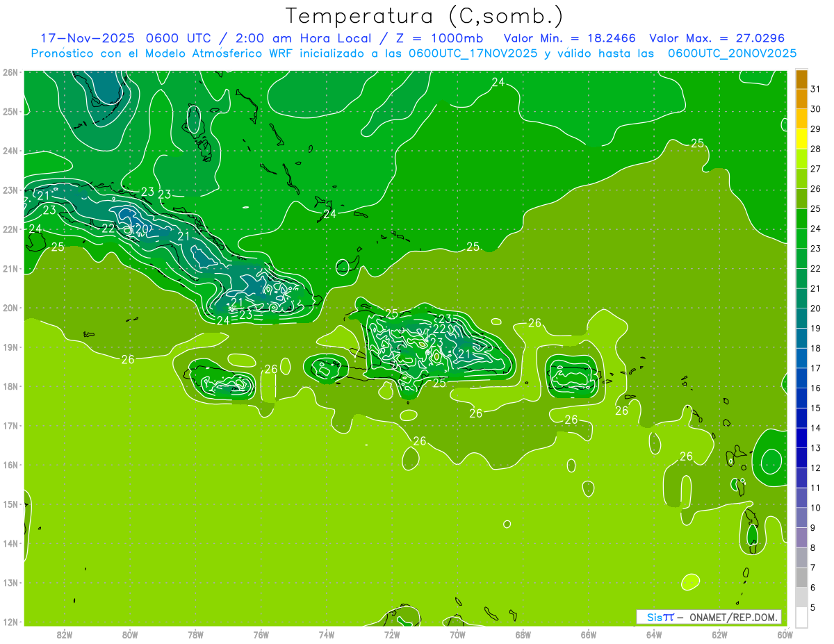Click the "20N" latitude axis label
This screenshot has width=834, height=644.
pos(10,308)
